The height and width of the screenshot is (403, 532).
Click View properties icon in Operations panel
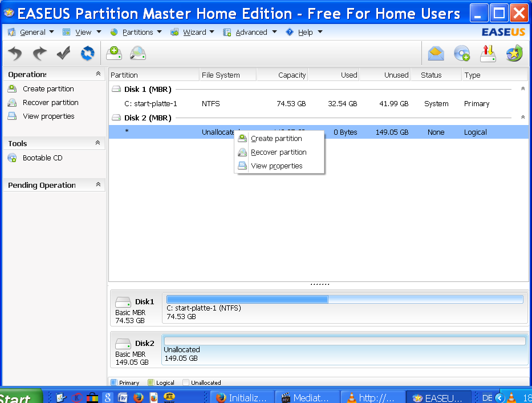click(12, 116)
